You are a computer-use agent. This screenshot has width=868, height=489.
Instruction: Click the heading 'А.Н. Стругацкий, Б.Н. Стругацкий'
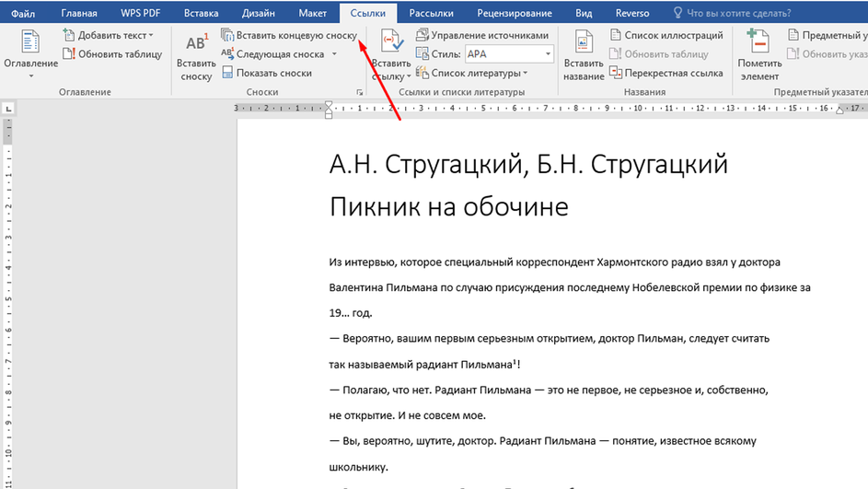[x=528, y=165]
